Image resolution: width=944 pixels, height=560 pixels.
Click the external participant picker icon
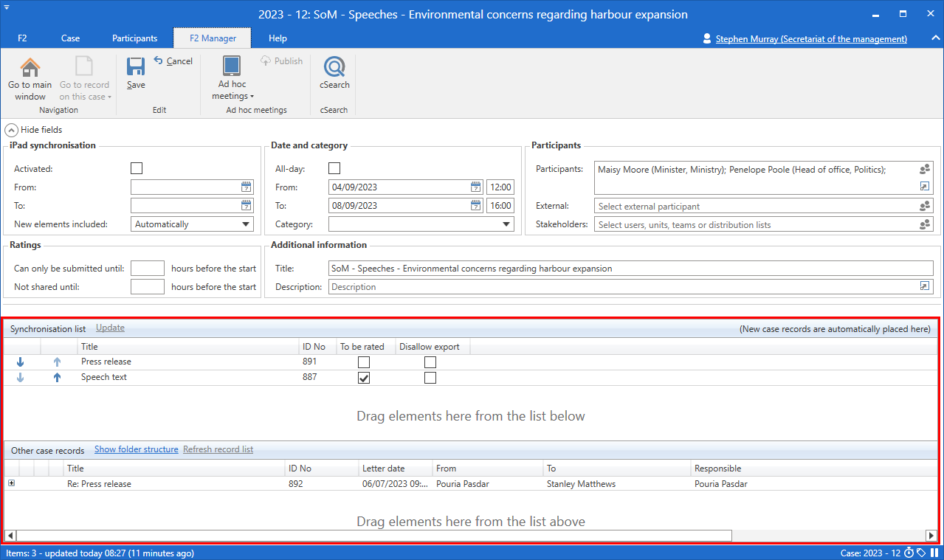pyautogui.click(x=925, y=207)
